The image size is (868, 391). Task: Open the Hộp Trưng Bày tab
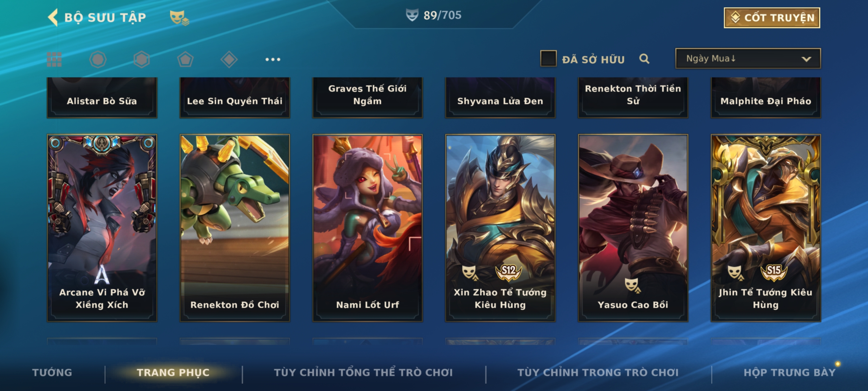[790, 372]
